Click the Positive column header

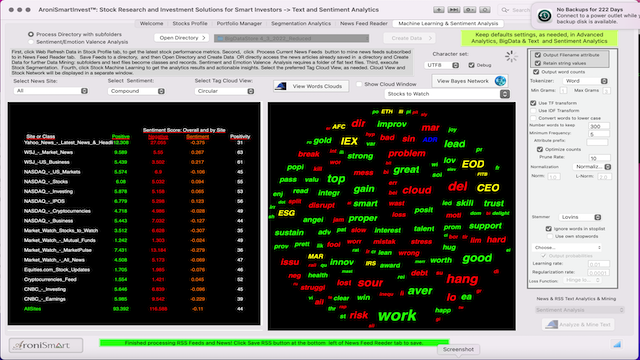(121, 137)
